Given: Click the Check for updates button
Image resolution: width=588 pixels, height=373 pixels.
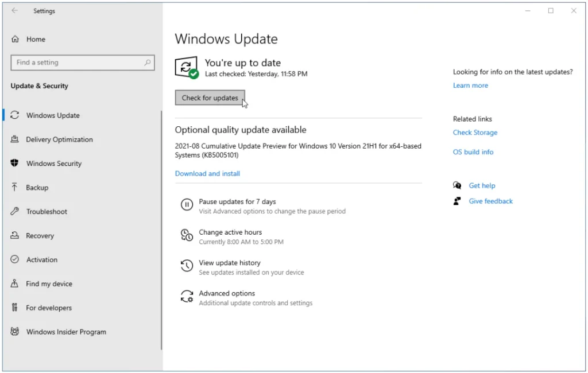Looking at the screenshot, I should pyautogui.click(x=210, y=98).
